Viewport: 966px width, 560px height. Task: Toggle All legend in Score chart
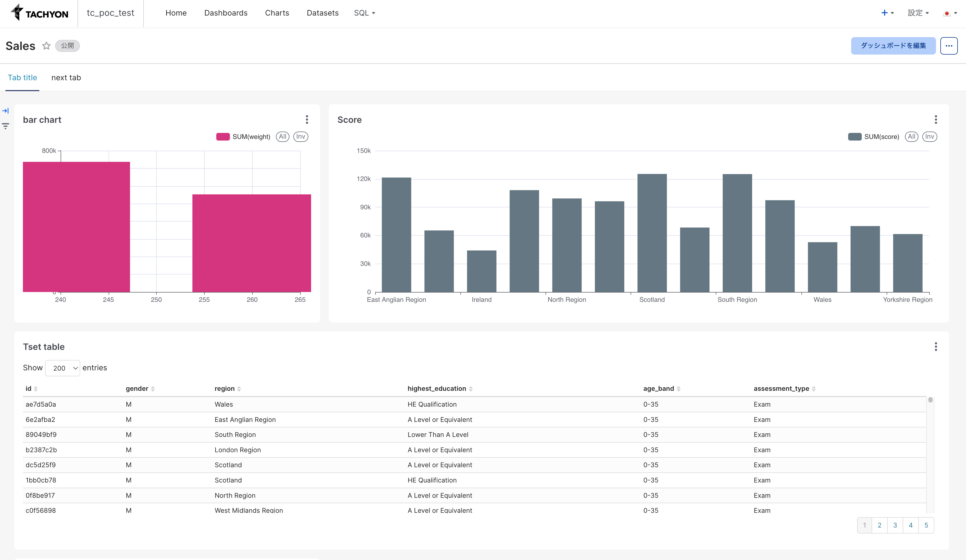pos(912,136)
